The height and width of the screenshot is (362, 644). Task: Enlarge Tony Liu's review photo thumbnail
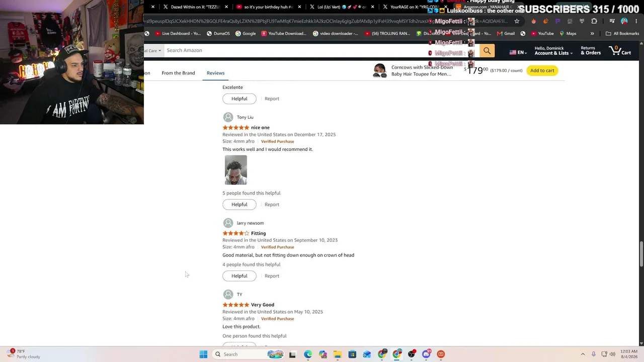(236, 170)
